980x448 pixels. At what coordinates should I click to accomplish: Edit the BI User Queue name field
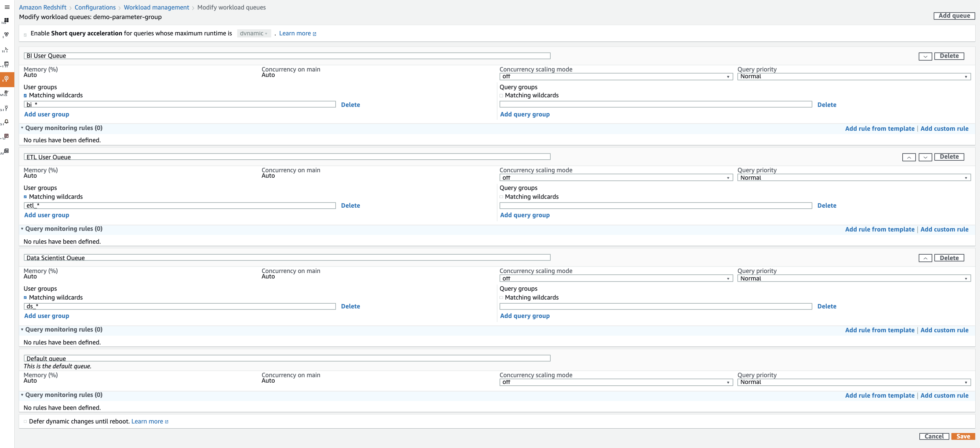(287, 56)
